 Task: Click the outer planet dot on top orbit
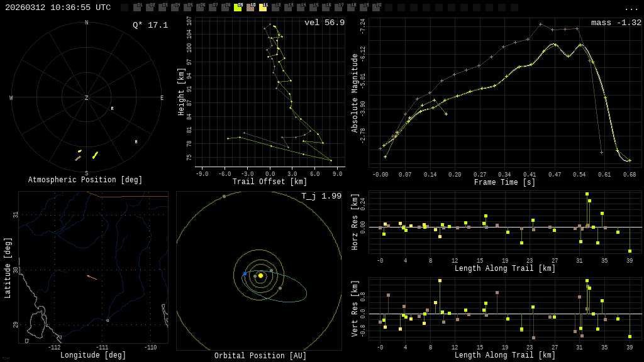224,197
